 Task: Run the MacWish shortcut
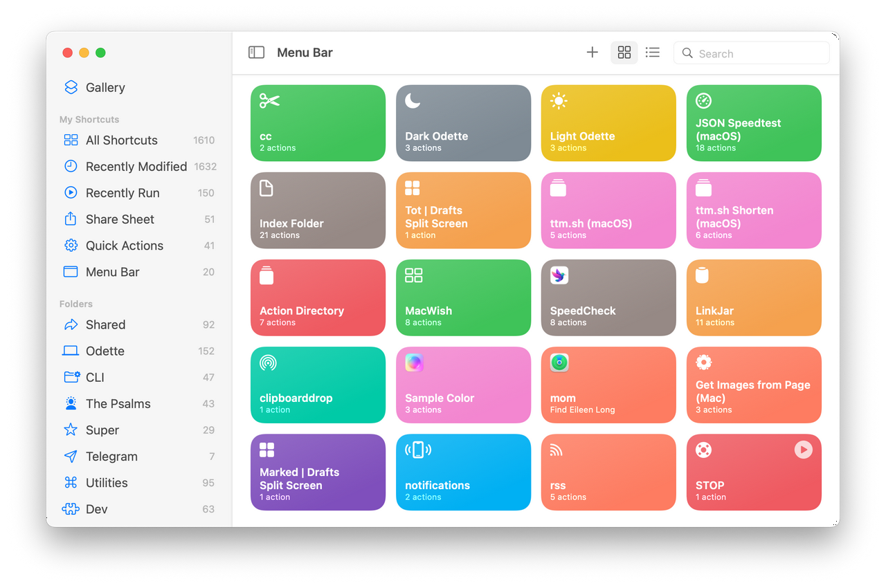click(463, 297)
